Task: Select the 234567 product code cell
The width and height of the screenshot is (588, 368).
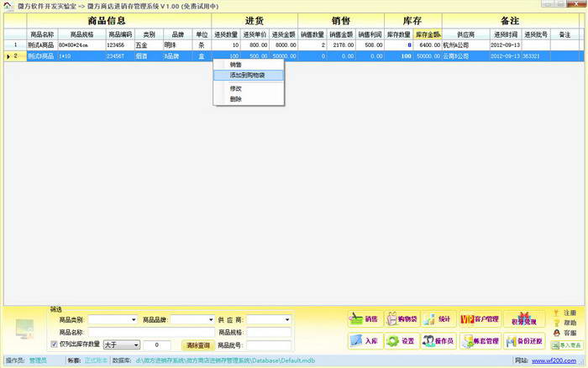Action: (120, 56)
